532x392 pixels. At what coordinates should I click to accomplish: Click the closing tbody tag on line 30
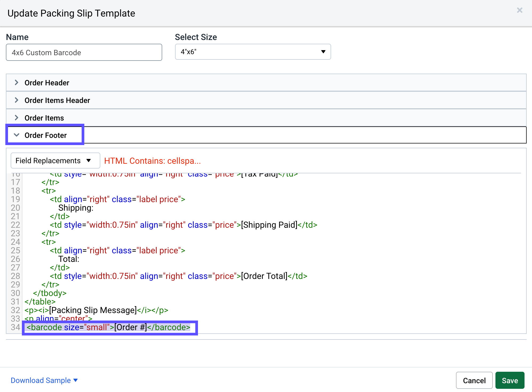point(50,293)
